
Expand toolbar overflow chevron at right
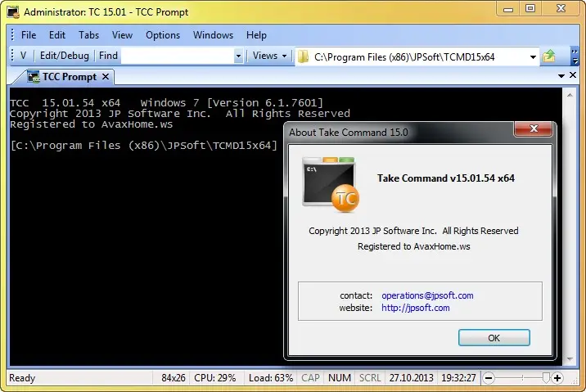(x=575, y=56)
